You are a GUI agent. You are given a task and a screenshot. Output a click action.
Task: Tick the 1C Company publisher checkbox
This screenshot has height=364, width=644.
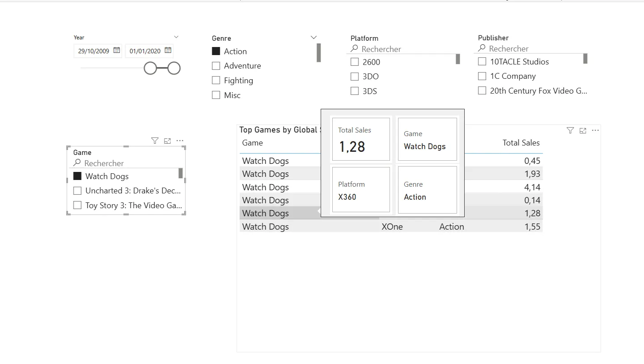point(482,76)
